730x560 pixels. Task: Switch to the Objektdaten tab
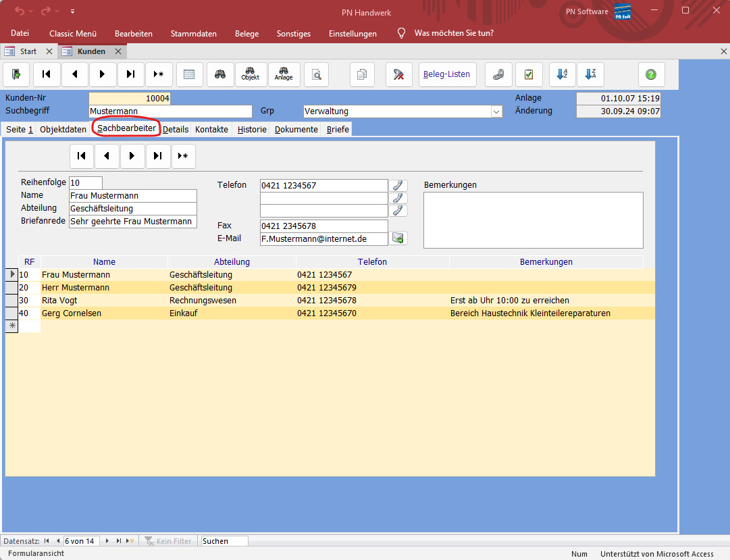63,130
